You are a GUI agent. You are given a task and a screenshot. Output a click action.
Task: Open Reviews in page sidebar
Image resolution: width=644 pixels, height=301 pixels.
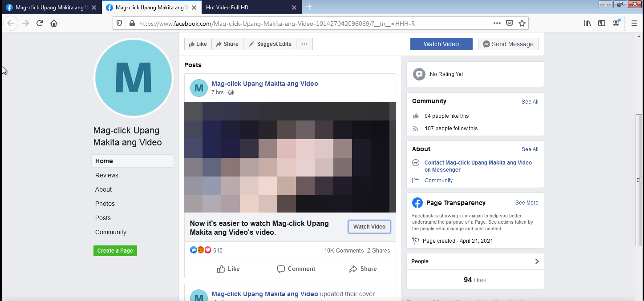[107, 175]
